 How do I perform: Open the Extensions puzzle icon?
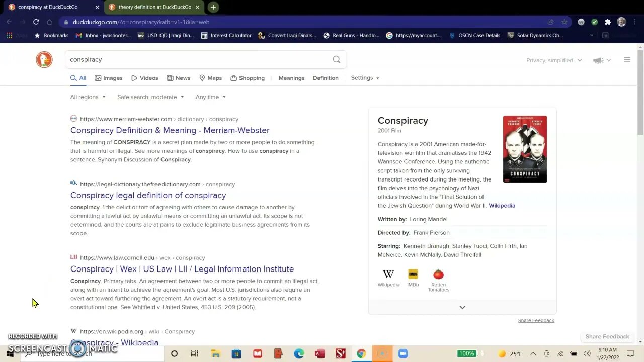coord(608,22)
